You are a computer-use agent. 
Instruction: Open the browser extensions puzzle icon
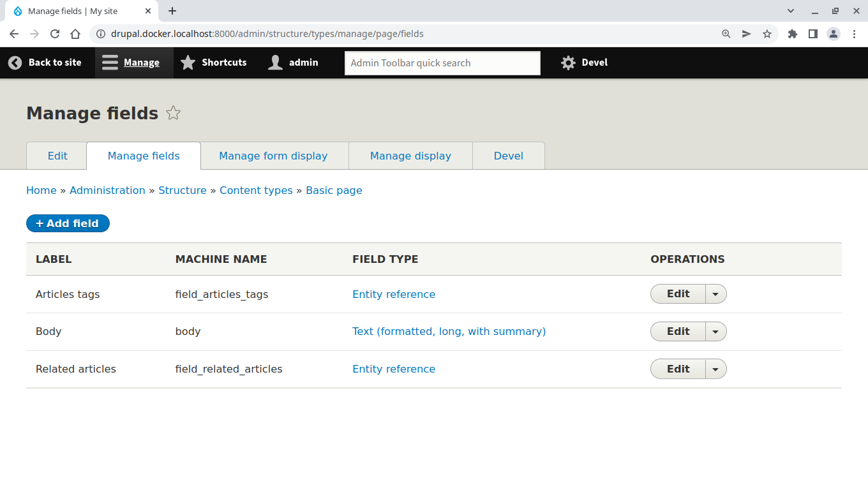coord(793,34)
